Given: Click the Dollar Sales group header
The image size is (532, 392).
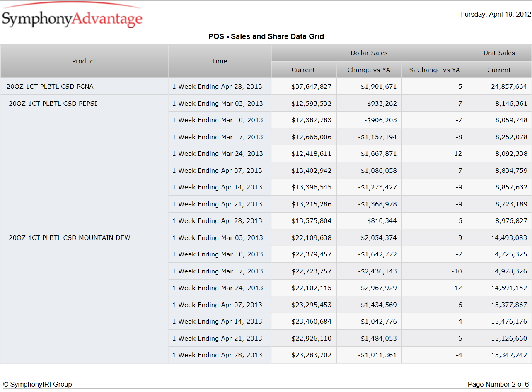Looking at the screenshot, I should click(x=369, y=53).
